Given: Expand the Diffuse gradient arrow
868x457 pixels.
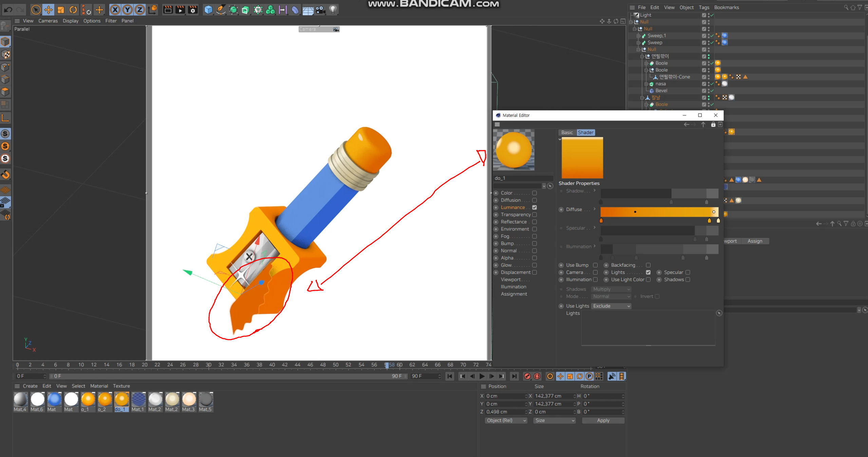Looking at the screenshot, I should [x=595, y=209].
